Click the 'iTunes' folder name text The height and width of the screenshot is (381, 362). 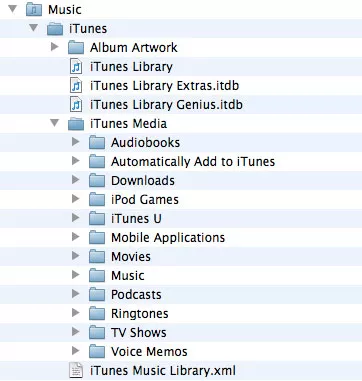88,28
